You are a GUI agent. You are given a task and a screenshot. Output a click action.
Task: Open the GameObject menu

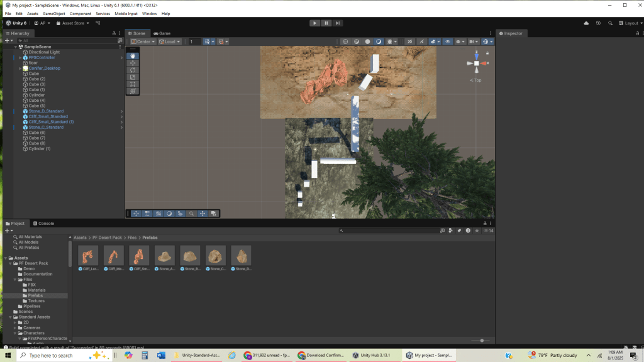54,13
